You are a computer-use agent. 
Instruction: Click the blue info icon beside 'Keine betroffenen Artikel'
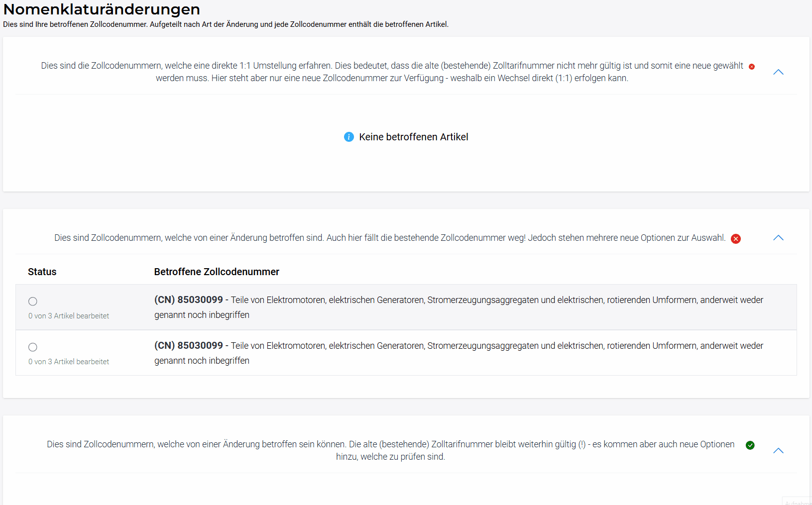pos(349,137)
